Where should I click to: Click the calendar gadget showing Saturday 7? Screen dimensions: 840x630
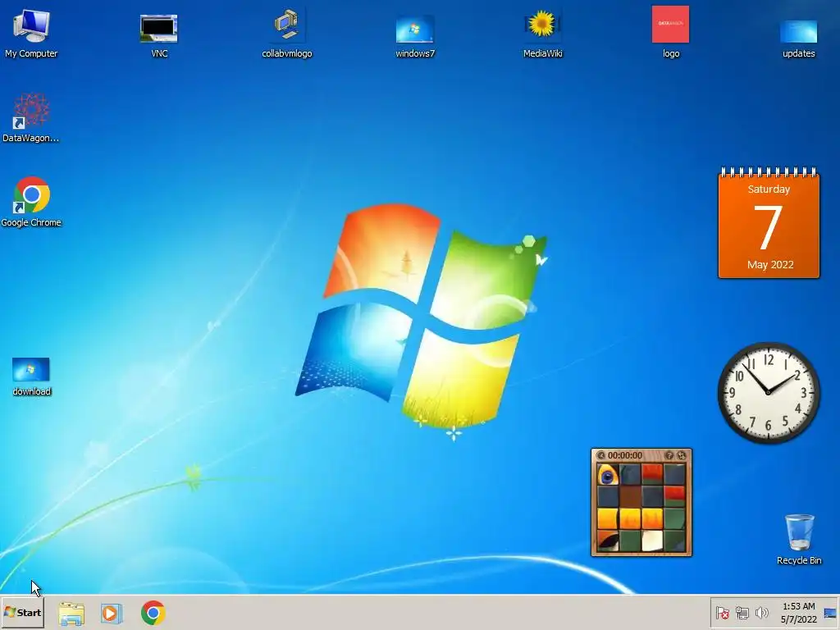tap(769, 223)
